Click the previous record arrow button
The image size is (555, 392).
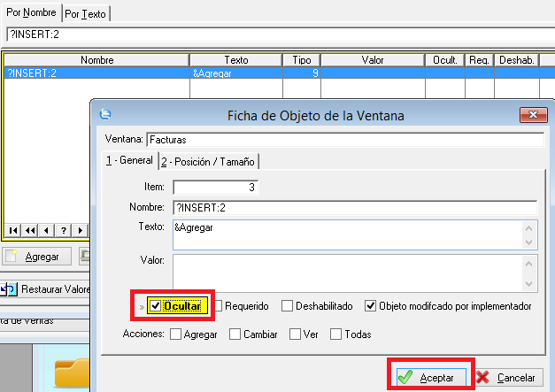[x=46, y=230]
